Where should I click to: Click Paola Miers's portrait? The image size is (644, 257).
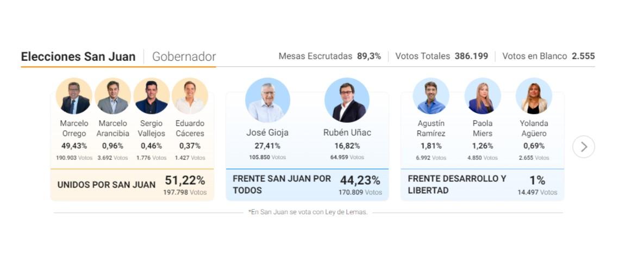[x=483, y=96]
